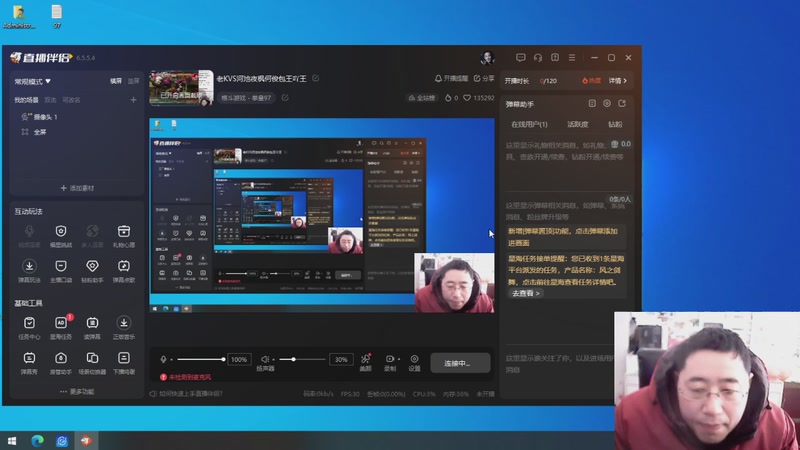Click speaker volume 30% field
Screen dimensions: 800x450
(341, 359)
